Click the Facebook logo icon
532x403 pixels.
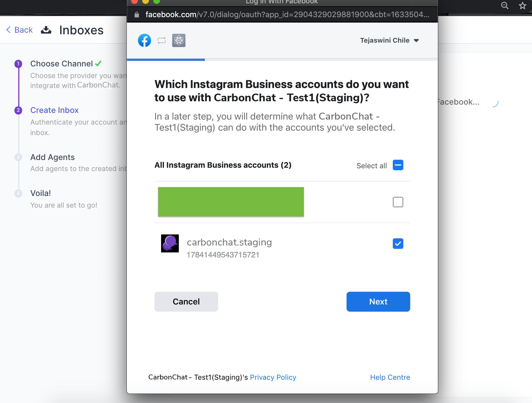pos(144,41)
